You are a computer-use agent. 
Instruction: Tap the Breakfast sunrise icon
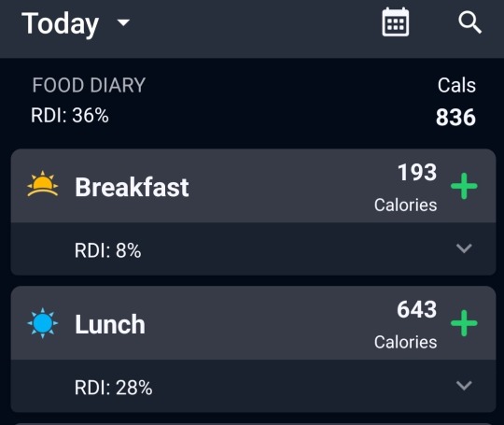(x=43, y=184)
